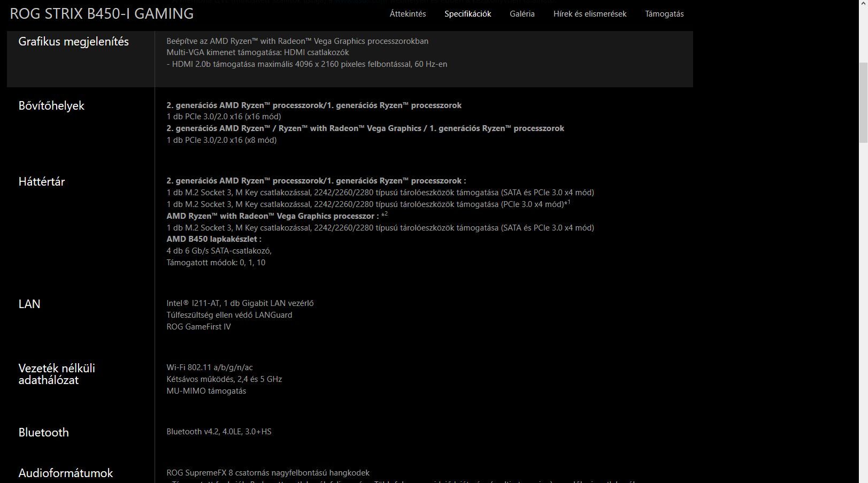Click the Grafikus megjelenítés heading
This screenshot has width=868, height=483.
[73, 42]
